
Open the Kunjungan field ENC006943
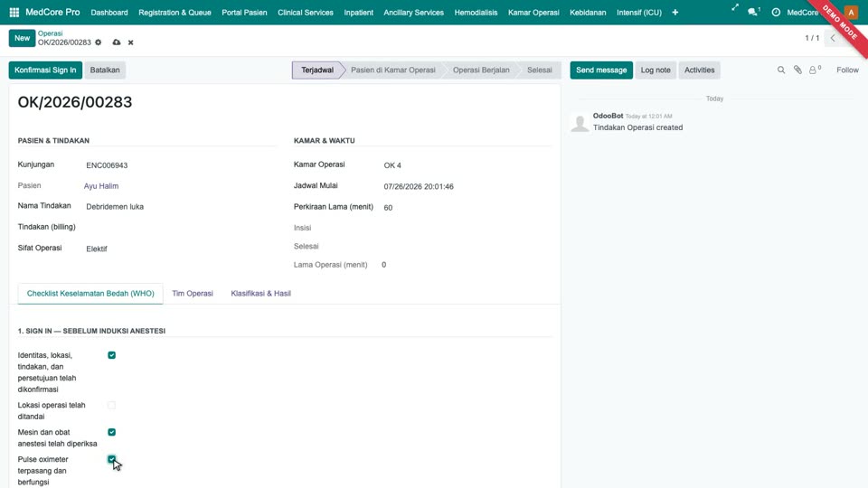coord(180,165)
